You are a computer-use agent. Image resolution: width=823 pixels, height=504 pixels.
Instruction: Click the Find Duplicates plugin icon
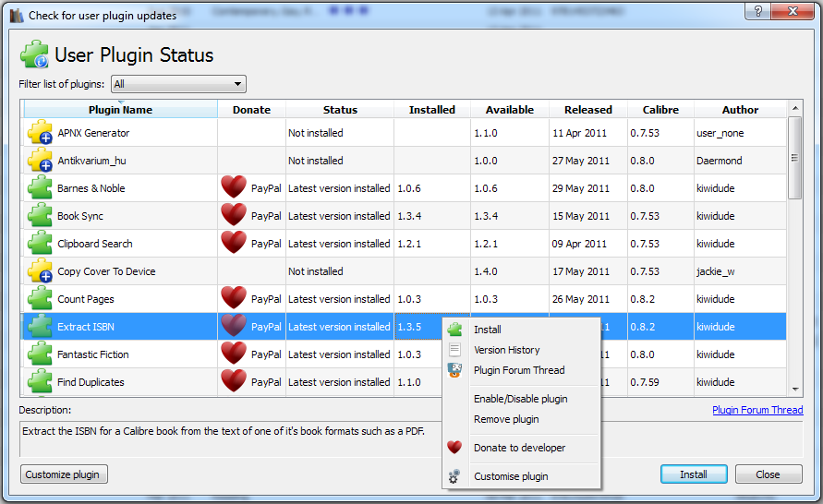point(40,382)
